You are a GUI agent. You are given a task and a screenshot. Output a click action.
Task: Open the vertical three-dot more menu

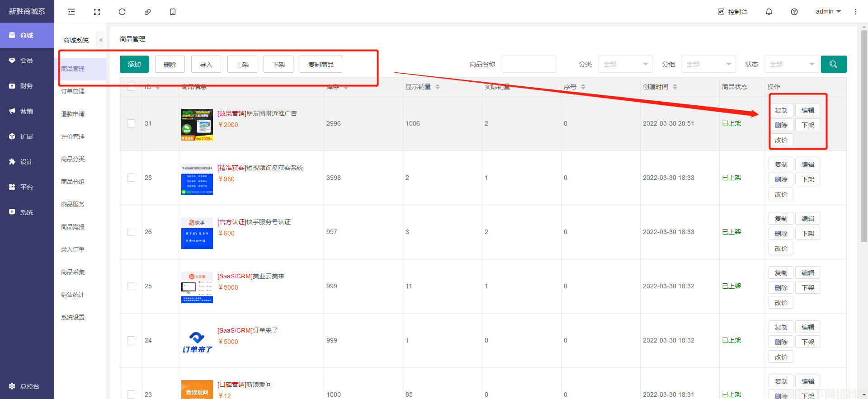click(855, 12)
